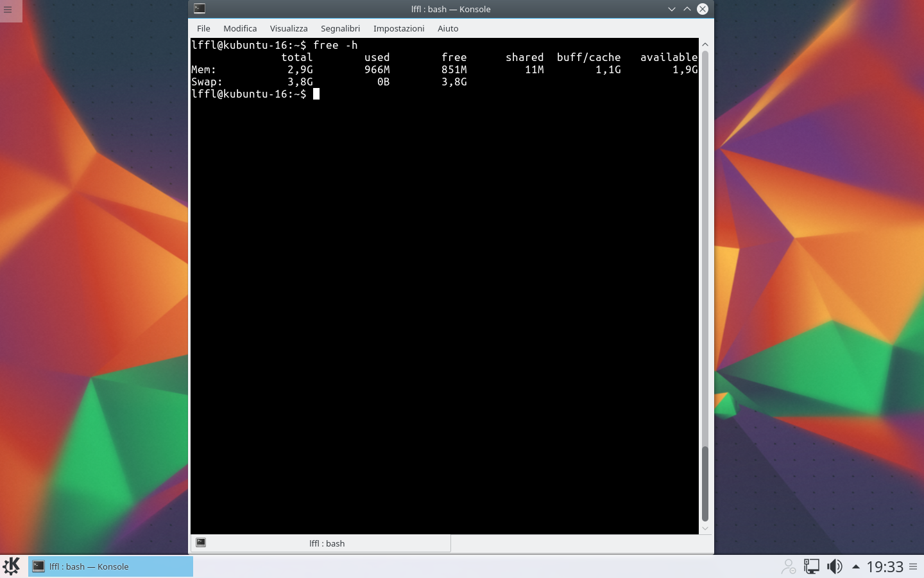Toggle the Konsole window via its taskbar entry
The width and height of the screenshot is (924, 578).
tap(109, 566)
